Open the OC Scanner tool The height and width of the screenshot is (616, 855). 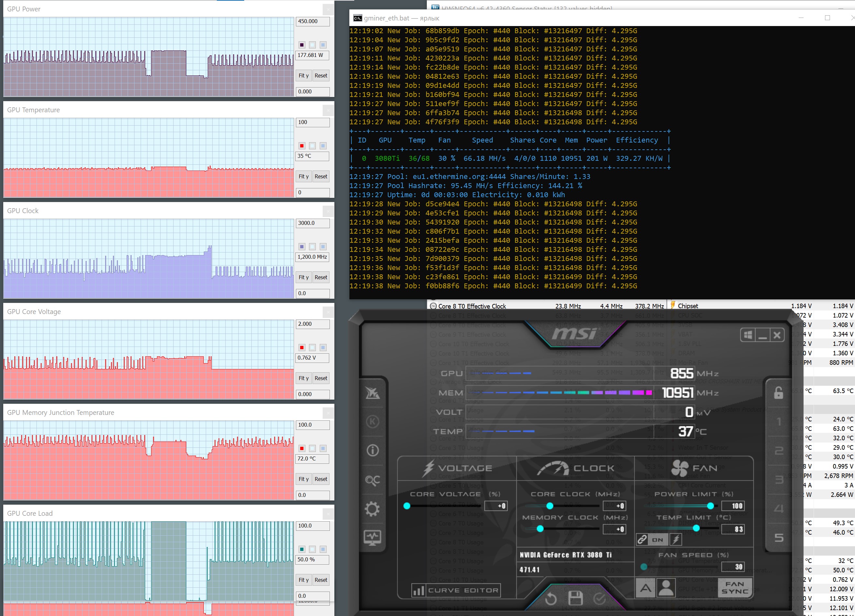pos(372,480)
